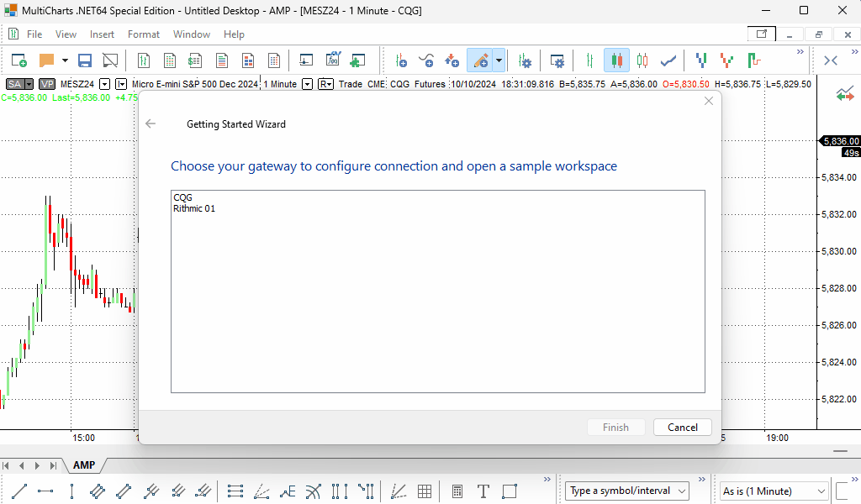The image size is (861, 504).
Task: Click the inward arrows compress icon
Action: tap(831, 60)
